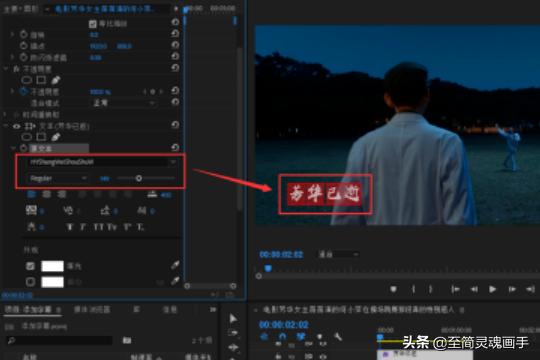
Task: Toggle stopwatch animation for source text
Action: click(23, 148)
